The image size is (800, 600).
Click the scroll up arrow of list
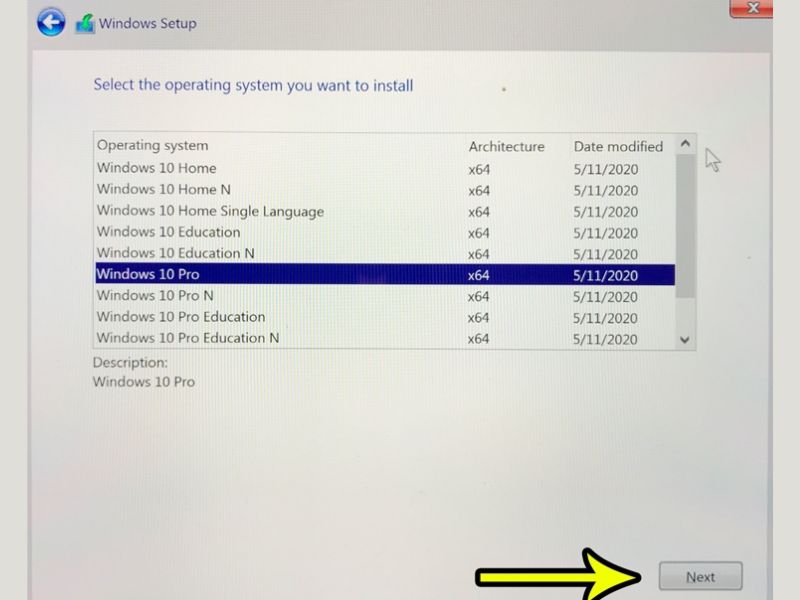(x=685, y=144)
